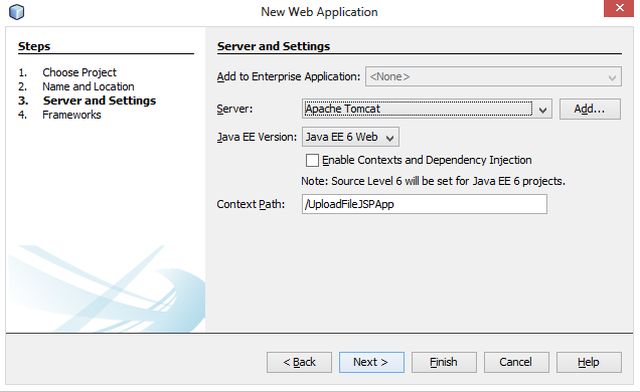Click the Source Level 6 note text
The height and width of the screenshot is (392, 640).
(x=433, y=181)
